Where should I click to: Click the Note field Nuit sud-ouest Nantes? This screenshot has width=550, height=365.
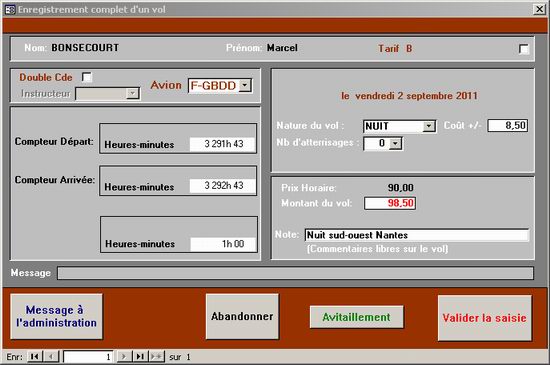(417, 235)
